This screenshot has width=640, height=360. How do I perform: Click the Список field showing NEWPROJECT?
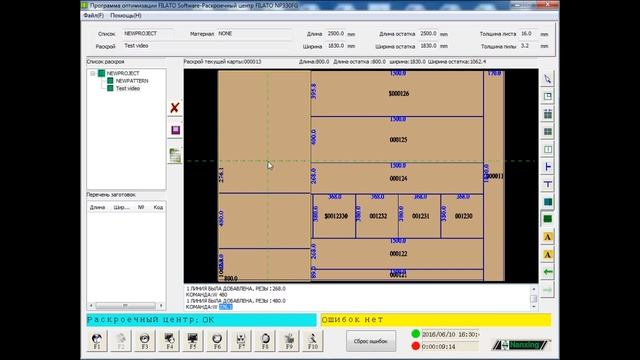tap(149, 33)
